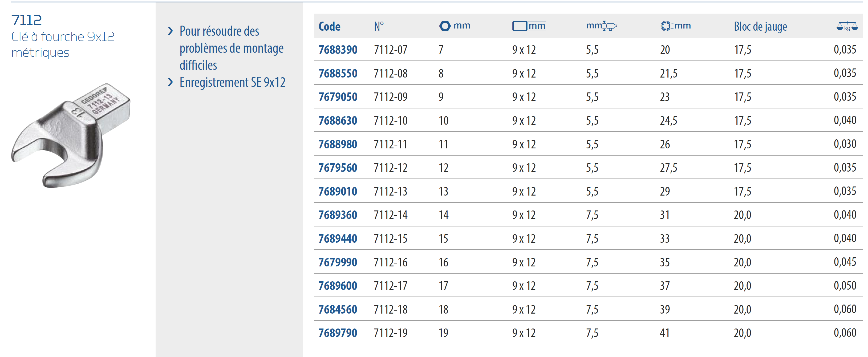Select part number 7112-11
The image size is (868, 357).
pyautogui.click(x=391, y=144)
